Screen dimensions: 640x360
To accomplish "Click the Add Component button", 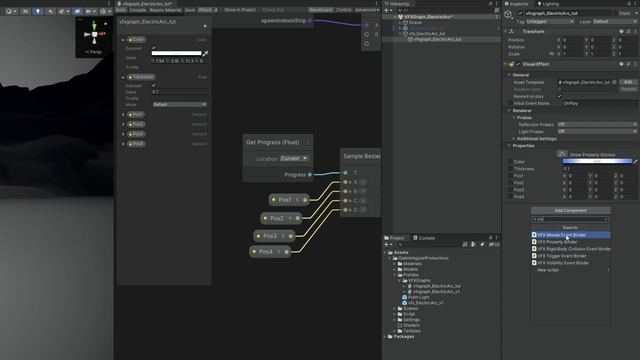I will pyautogui.click(x=571, y=211).
